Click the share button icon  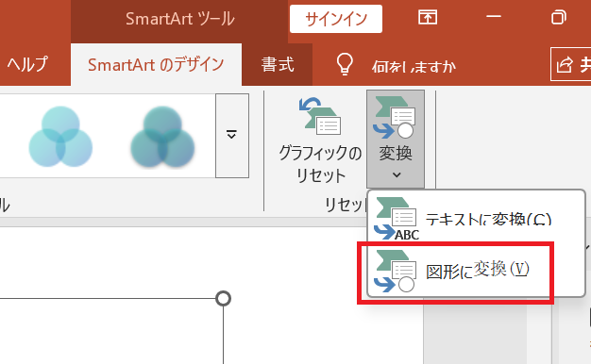tap(565, 64)
